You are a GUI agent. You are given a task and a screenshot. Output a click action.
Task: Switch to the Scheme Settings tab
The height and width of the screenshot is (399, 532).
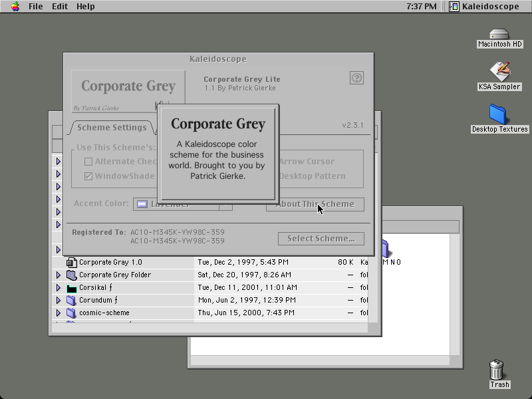point(112,128)
